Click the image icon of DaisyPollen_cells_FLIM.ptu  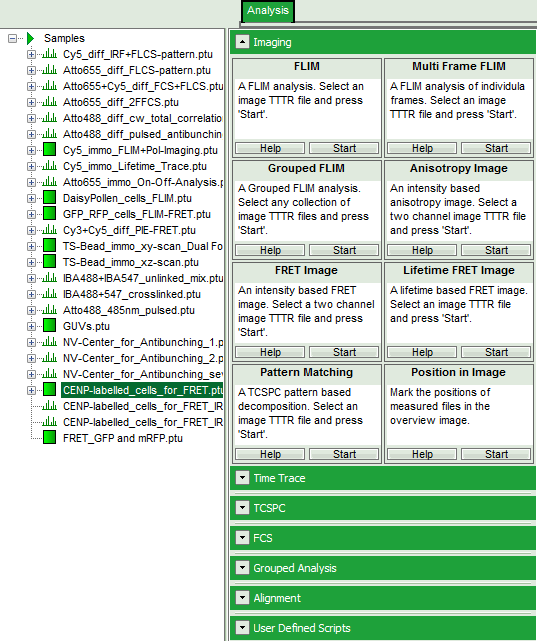(x=49, y=198)
